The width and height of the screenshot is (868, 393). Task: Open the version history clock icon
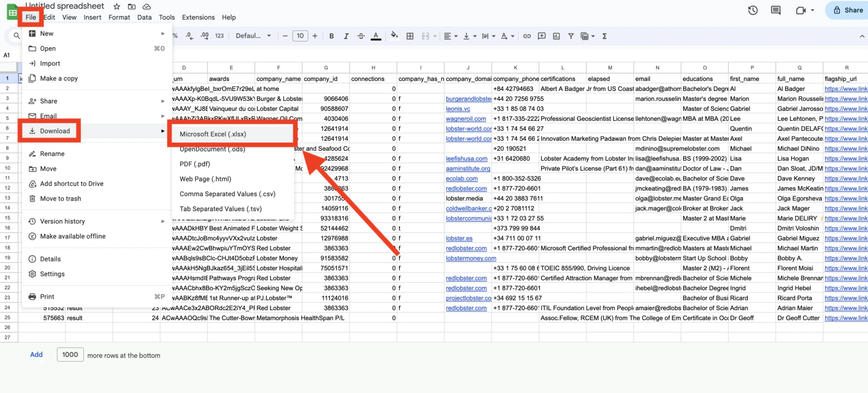752,10
